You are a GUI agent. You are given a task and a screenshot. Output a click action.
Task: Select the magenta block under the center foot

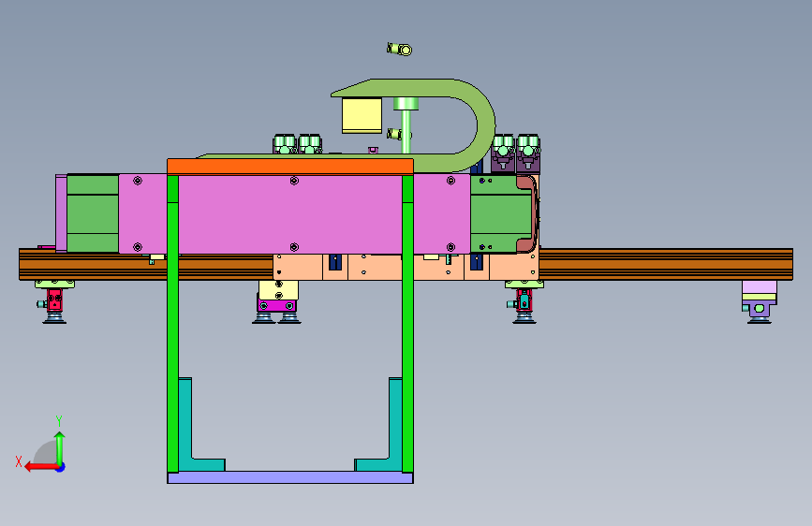click(277, 305)
